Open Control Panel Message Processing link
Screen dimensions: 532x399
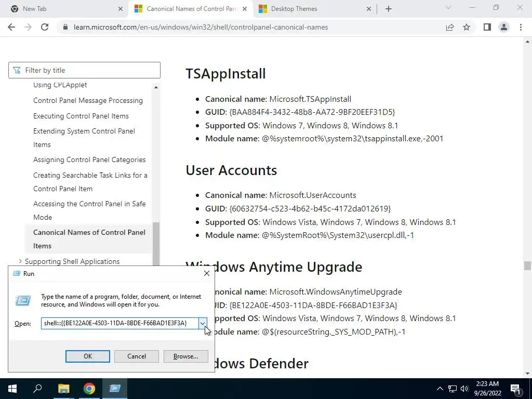[88, 100]
